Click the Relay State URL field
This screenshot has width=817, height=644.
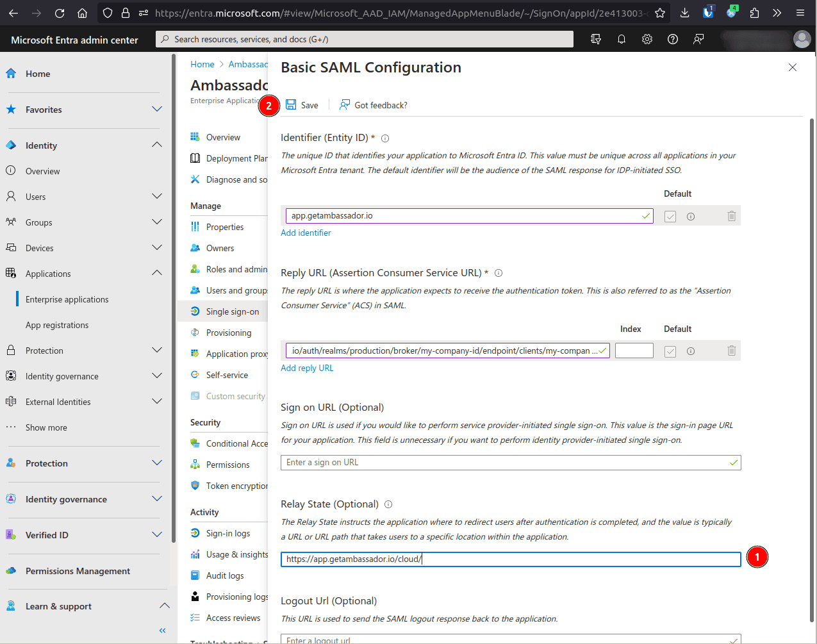click(x=511, y=559)
